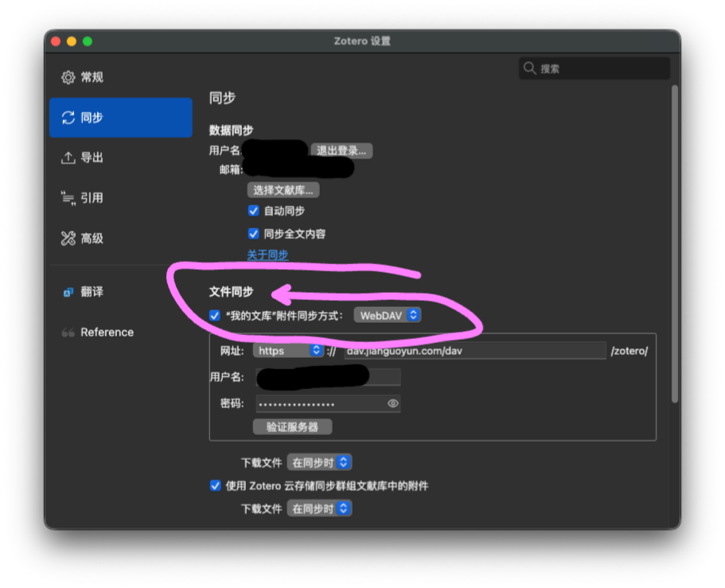Click the 退出登录 logout button

point(341,150)
